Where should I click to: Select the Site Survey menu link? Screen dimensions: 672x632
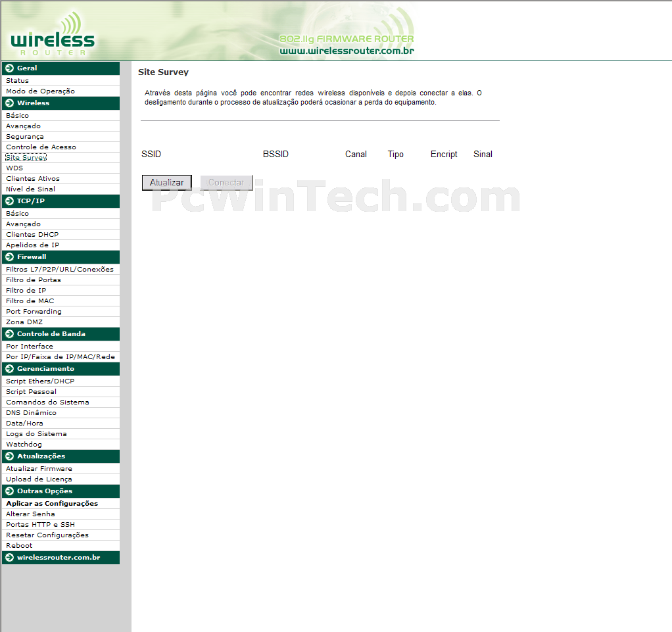26,158
